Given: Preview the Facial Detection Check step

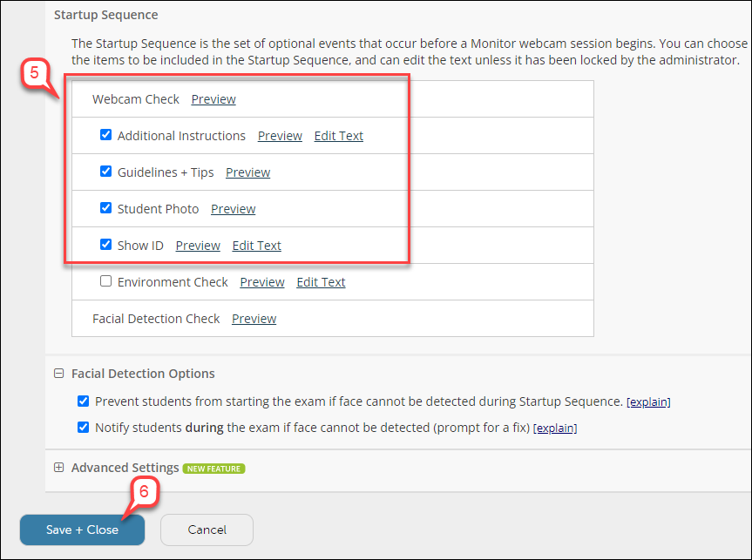Looking at the screenshot, I should click(x=254, y=319).
